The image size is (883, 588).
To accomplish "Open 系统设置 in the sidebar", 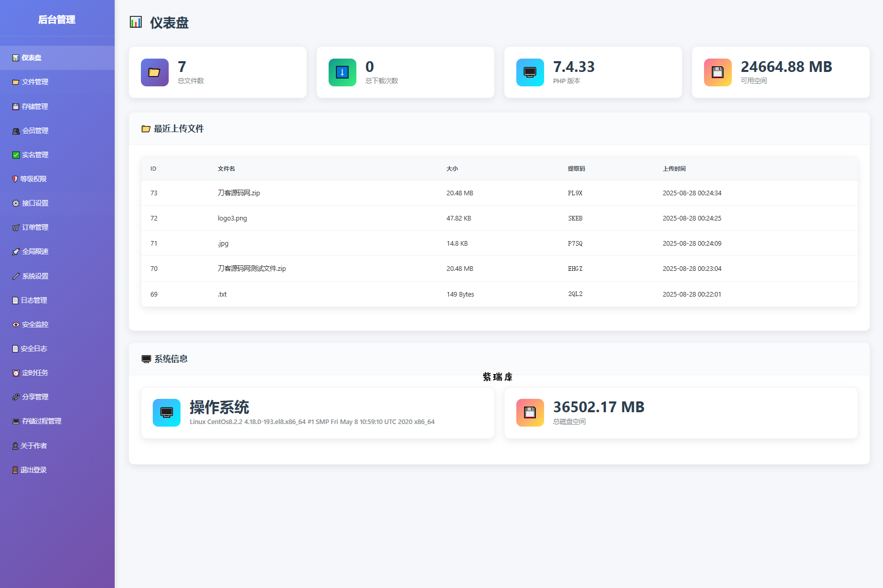I will tap(35, 276).
